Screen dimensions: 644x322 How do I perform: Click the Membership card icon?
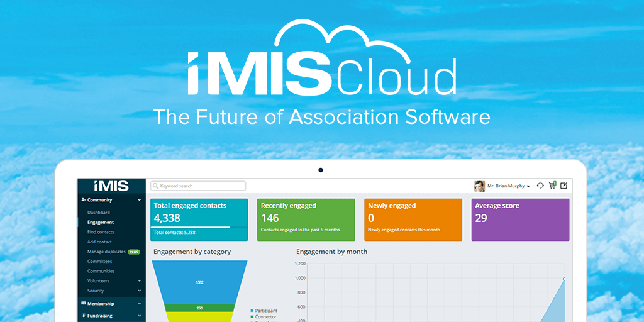pyautogui.click(x=84, y=304)
